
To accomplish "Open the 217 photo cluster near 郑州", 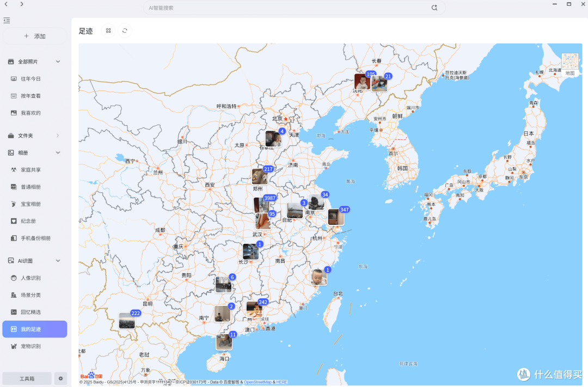I will (x=261, y=176).
